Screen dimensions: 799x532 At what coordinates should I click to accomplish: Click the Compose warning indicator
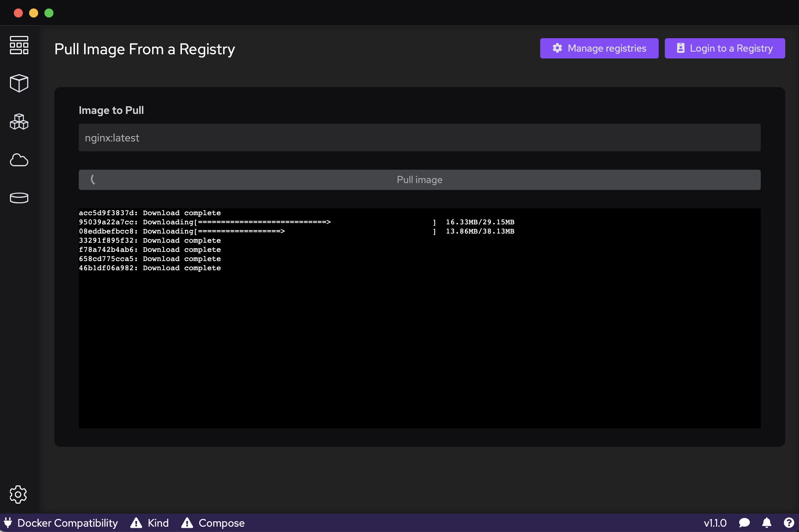[x=213, y=523]
